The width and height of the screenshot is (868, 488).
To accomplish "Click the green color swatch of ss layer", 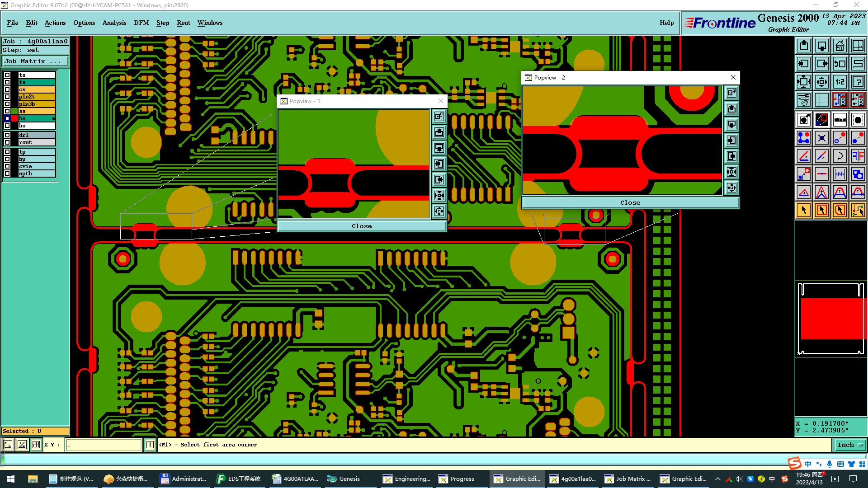I will coord(14,111).
